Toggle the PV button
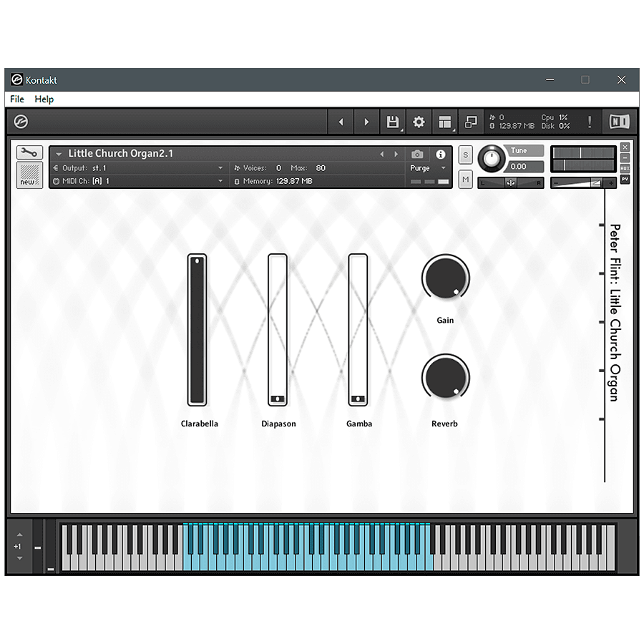Image resolution: width=644 pixels, height=644 pixels. [x=625, y=179]
